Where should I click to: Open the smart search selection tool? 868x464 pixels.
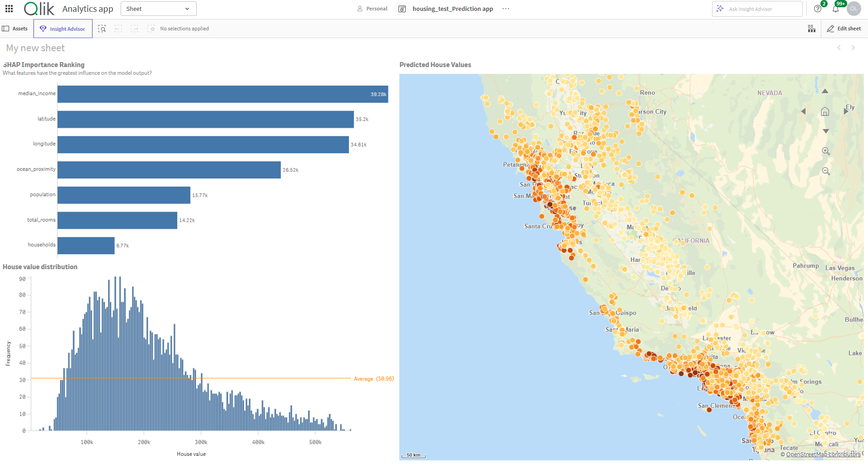coord(102,29)
